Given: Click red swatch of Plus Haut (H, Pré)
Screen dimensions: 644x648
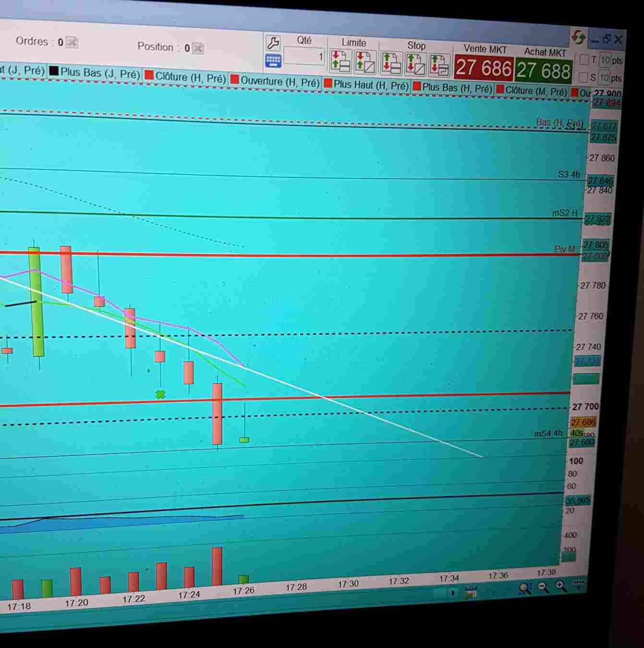Looking at the screenshot, I should pyautogui.click(x=328, y=84).
